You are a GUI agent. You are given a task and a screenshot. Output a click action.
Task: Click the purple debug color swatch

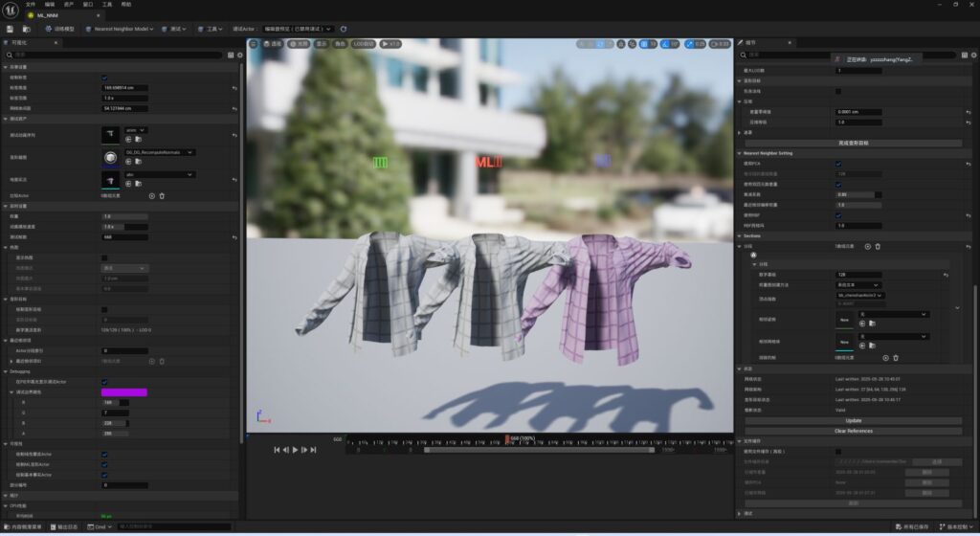[x=124, y=392]
